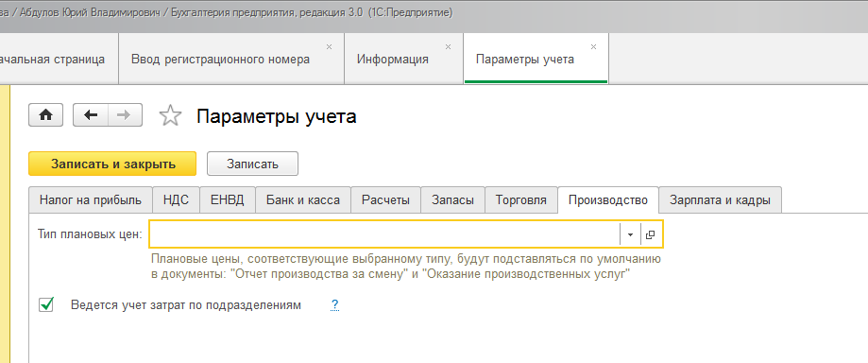This screenshot has height=363, width=868.
Task: Switch to the Банк и касса tab
Action: [x=303, y=200]
